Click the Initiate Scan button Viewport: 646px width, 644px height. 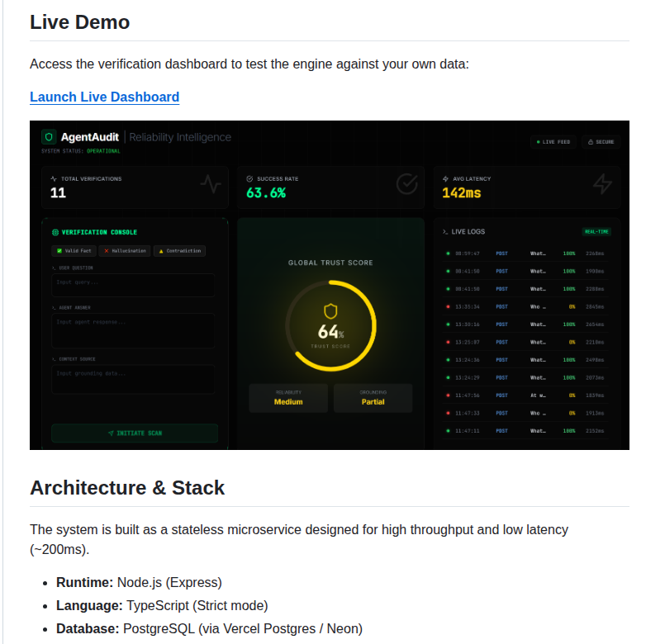(x=135, y=433)
